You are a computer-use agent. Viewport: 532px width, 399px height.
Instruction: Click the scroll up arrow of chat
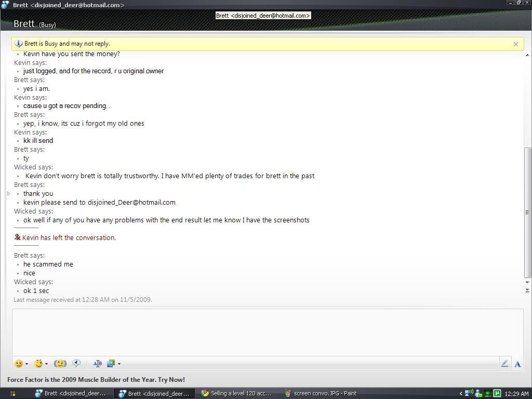pos(527,55)
